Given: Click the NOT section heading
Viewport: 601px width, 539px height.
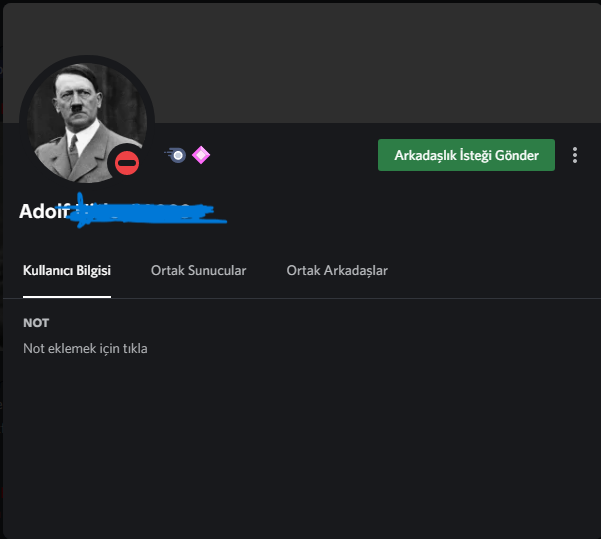Looking at the screenshot, I should pos(36,323).
